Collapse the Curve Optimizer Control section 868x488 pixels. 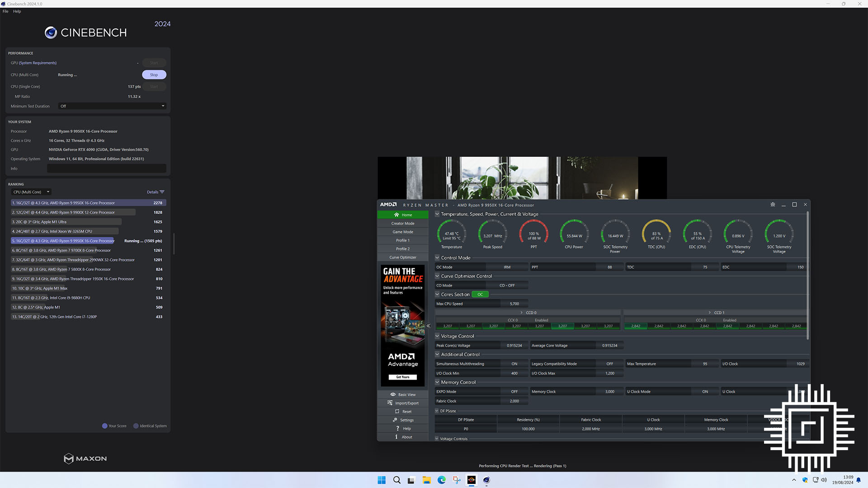[x=437, y=276]
